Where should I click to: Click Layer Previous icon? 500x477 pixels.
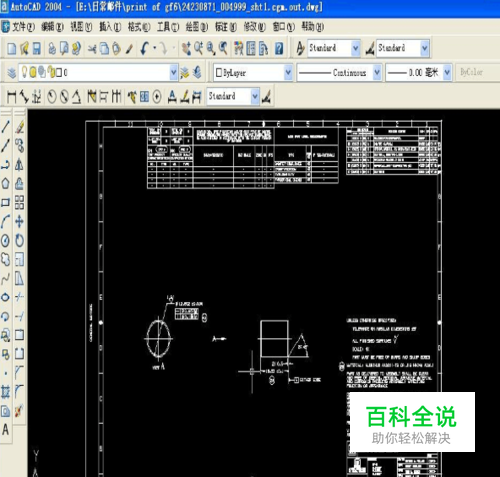[197, 73]
